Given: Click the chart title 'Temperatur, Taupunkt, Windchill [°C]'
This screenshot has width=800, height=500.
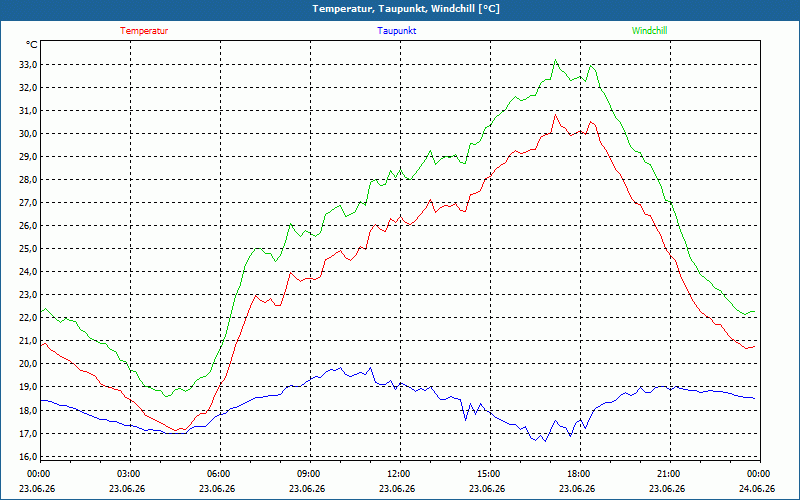Looking at the screenshot, I should click(406, 9).
